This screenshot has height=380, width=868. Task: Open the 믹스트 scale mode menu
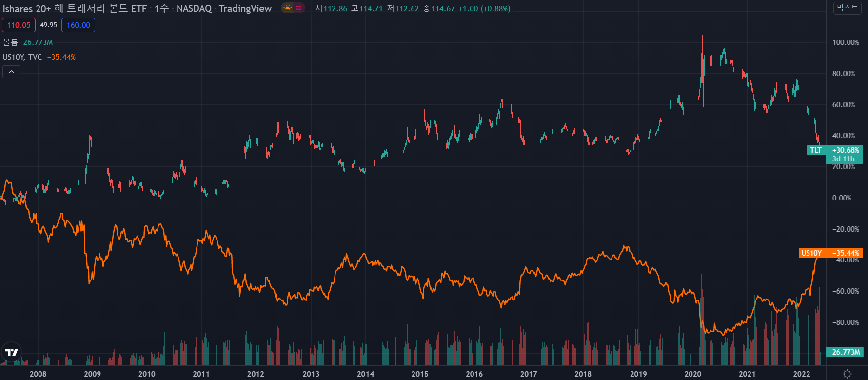click(x=848, y=8)
